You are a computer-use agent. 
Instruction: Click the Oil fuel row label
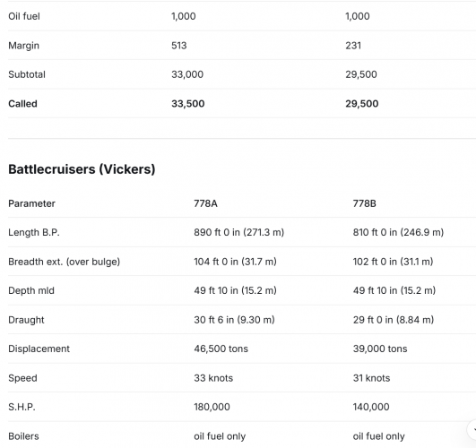click(24, 16)
